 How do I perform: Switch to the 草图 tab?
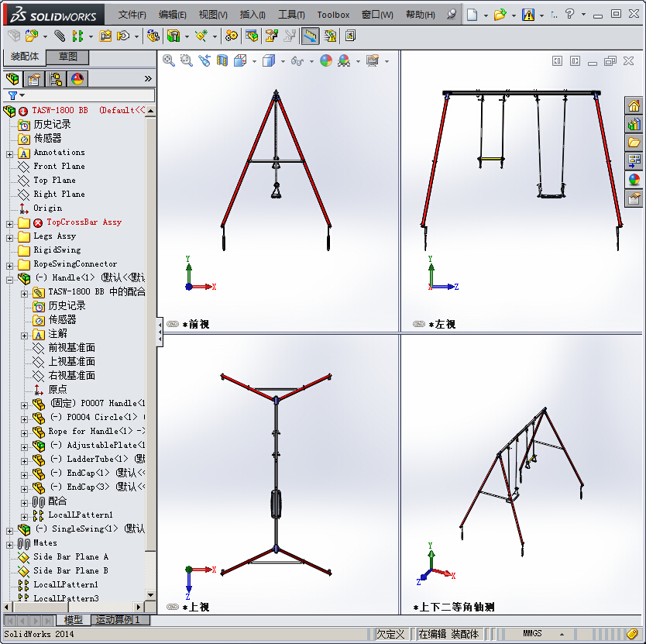(67, 57)
